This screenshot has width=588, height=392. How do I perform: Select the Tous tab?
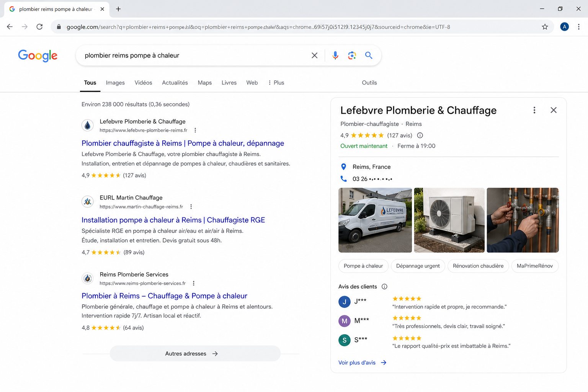coord(90,83)
